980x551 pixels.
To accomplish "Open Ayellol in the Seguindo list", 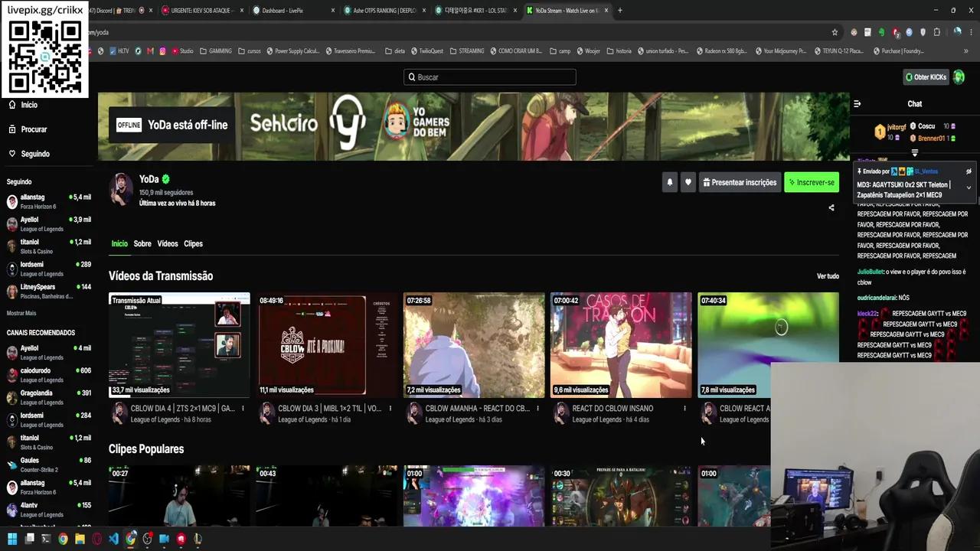I will (x=47, y=223).
